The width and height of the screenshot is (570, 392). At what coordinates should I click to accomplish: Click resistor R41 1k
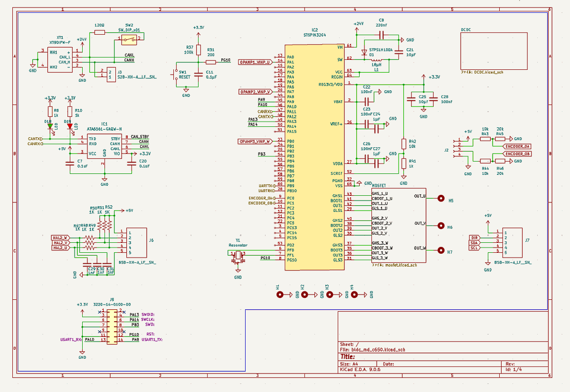[404, 163]
